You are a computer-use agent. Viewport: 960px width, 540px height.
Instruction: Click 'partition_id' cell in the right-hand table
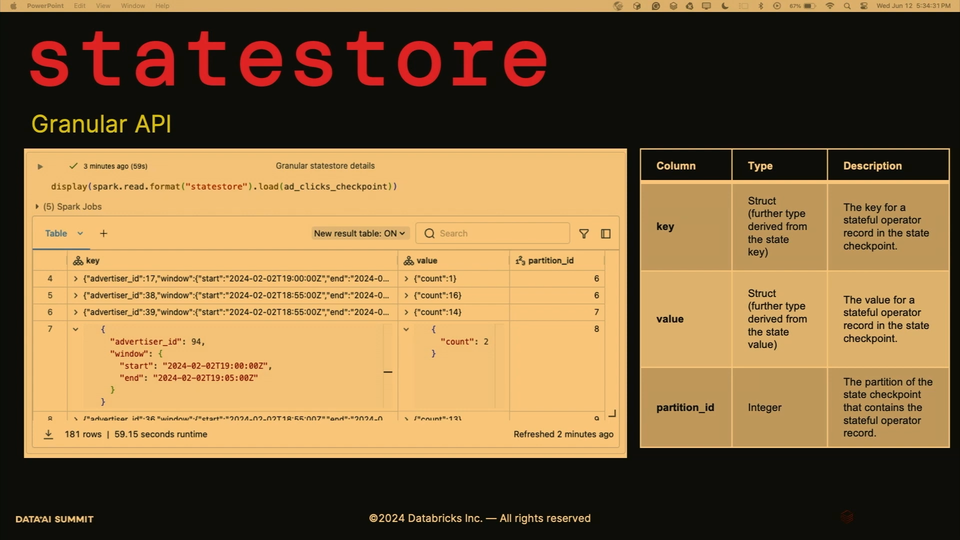(x=685, y=407)
